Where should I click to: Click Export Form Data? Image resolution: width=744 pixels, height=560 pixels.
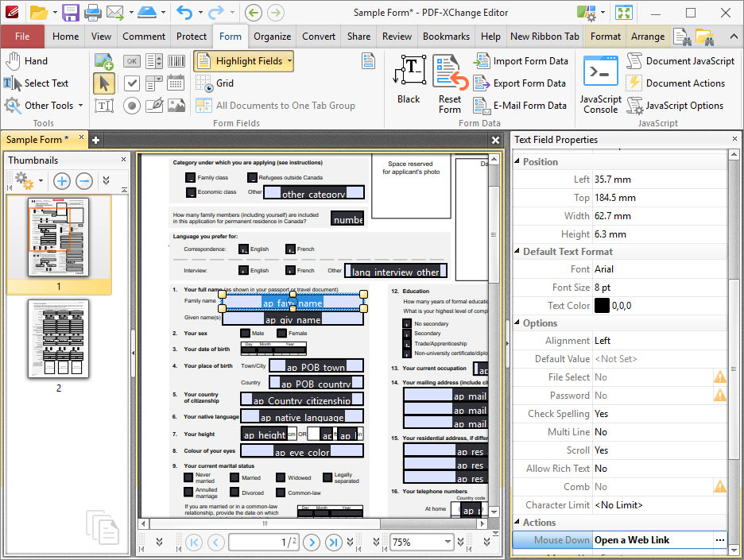(520, 83)
